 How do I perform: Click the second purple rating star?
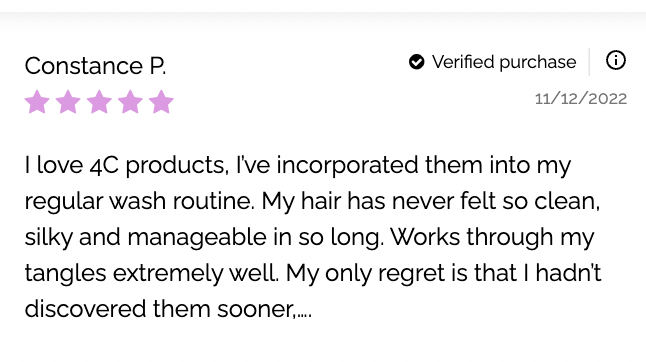tap(68, 101)
